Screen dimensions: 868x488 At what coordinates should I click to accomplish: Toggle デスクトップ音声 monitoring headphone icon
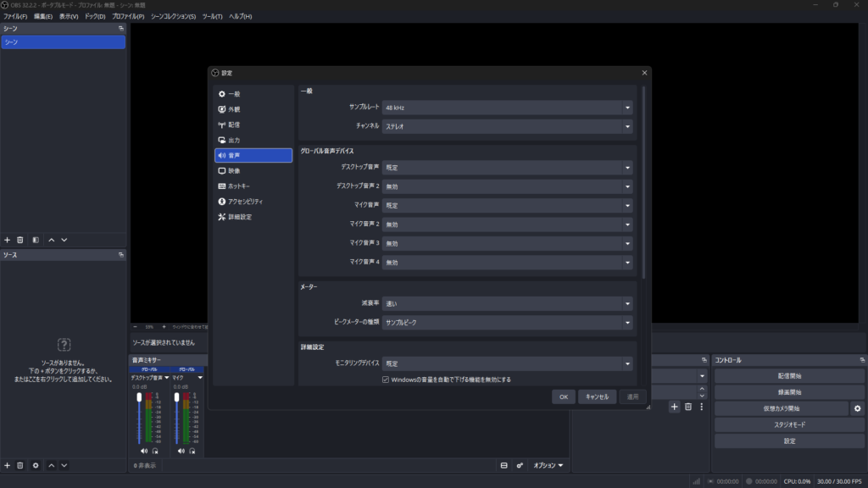pyautogui.click(x=155, y=451)
